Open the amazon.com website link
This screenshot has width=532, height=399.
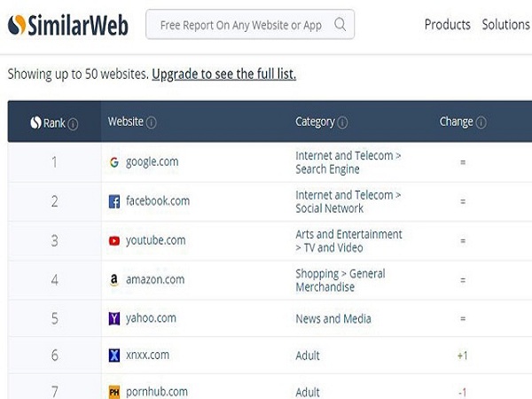click(155, 279)
